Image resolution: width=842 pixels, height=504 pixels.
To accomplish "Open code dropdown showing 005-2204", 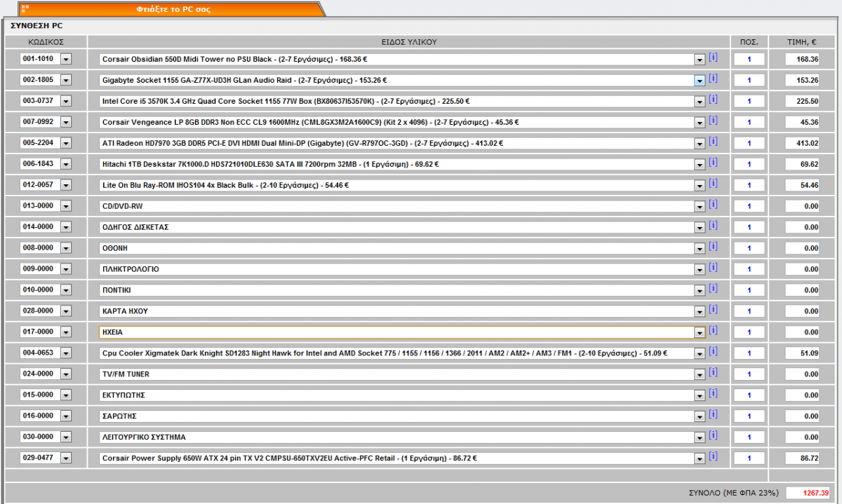I will click(x=66, y=143).
